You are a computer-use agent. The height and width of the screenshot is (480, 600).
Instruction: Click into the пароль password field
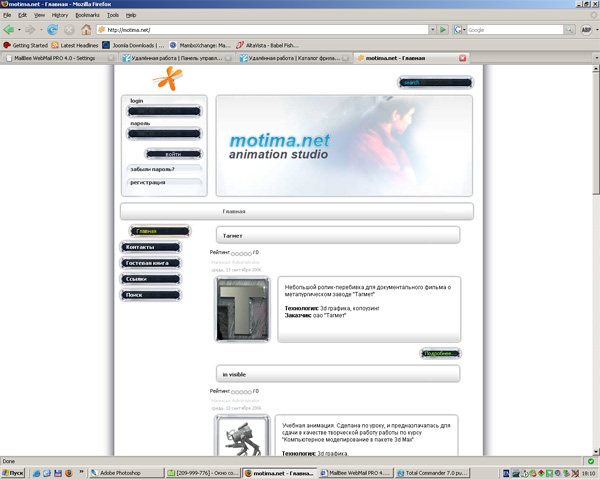164,134
